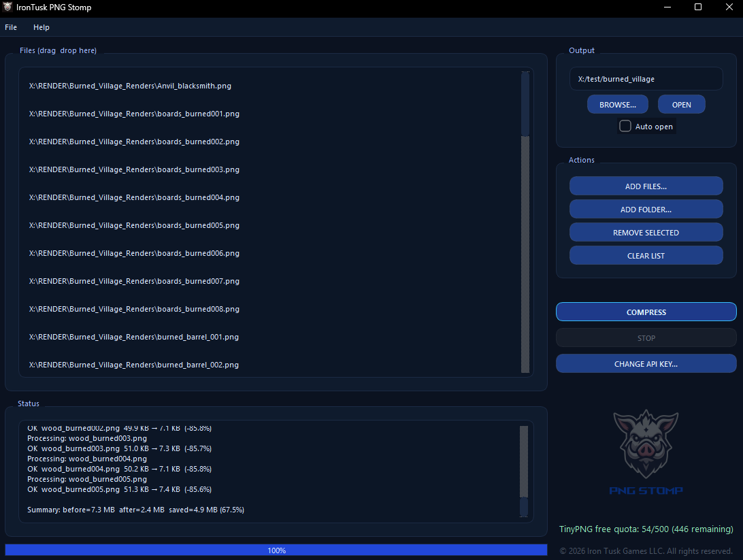Click the 100% progress bar
Viewport: 743px width, 560px height.
276,550
